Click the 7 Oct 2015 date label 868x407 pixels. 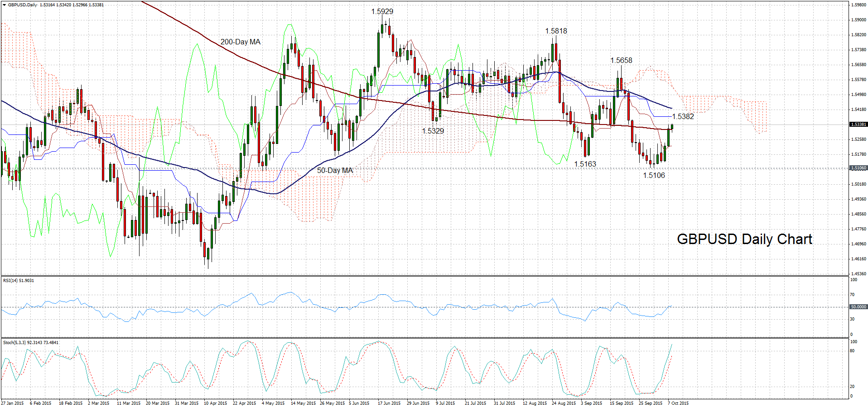(678, 403)
